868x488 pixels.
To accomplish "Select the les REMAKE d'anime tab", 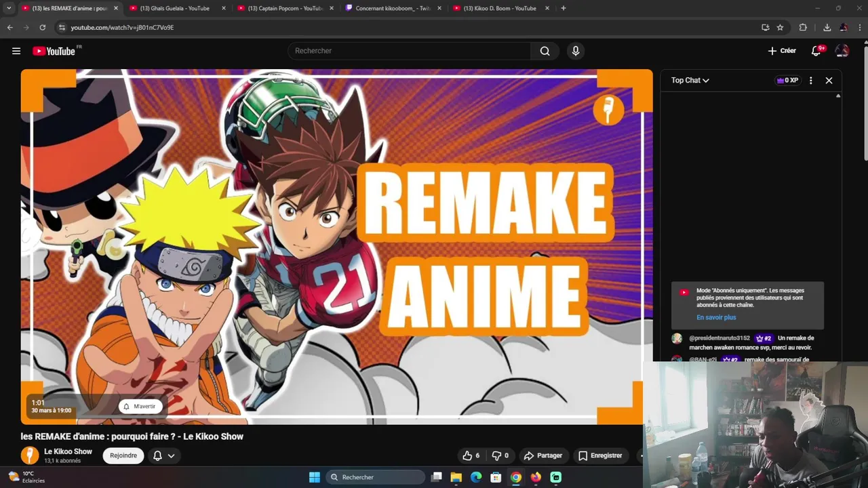I will tap(68, 8).
